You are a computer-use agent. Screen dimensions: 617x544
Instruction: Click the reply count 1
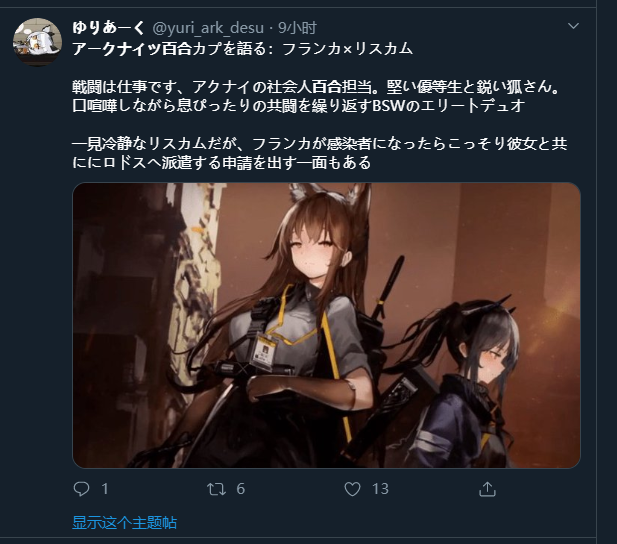[105, 489]
